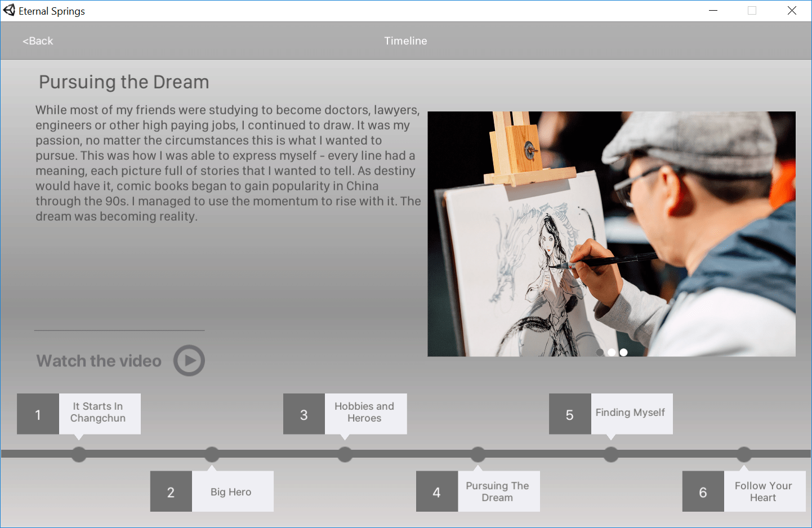The image size is (812, 528).
Task: Open chapter 3 number tile
Action: click(x=304, y=414)
